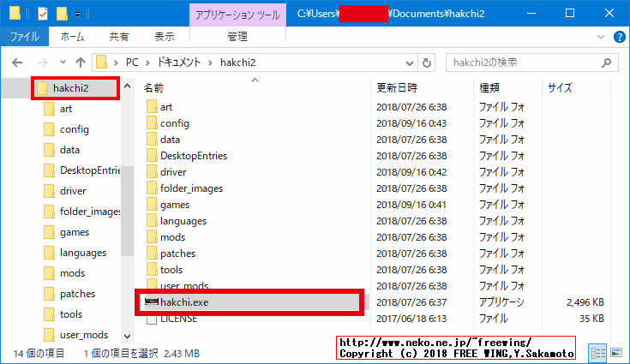Viewport: 630px width, 364px height.
Task: Click the PC breadcrumb in address bar
Action: [132, 63]
